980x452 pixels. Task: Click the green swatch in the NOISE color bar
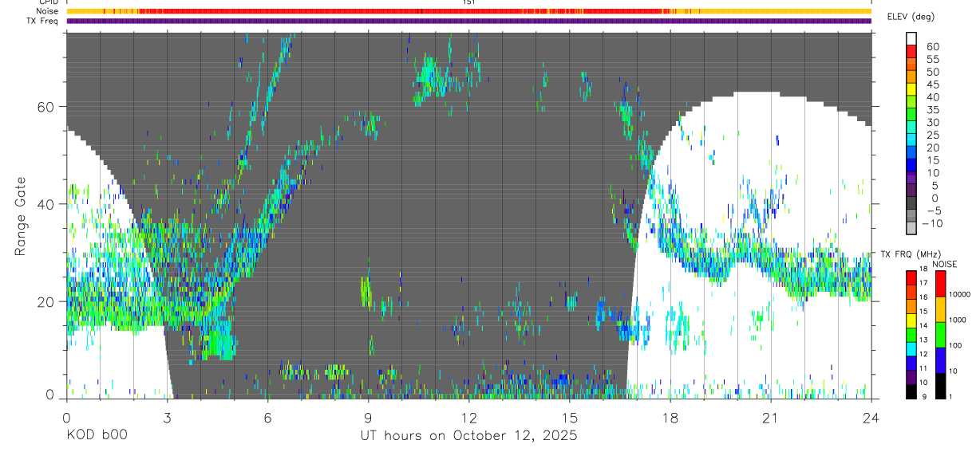pos(940,335)
